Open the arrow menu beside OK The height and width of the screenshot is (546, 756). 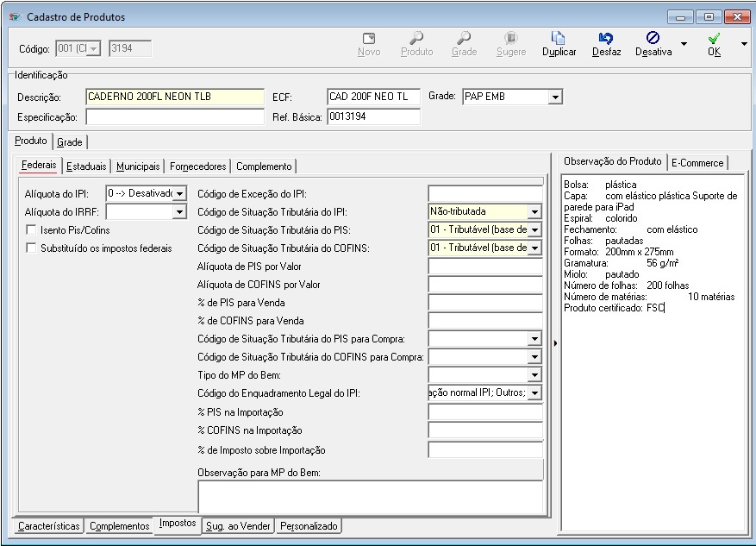point(744,44)
